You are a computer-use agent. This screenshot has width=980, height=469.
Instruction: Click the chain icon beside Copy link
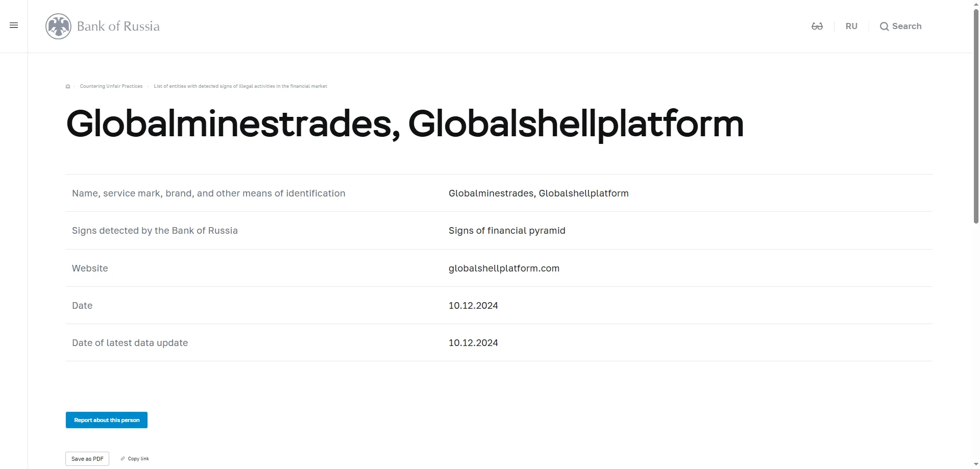point(122,459)
